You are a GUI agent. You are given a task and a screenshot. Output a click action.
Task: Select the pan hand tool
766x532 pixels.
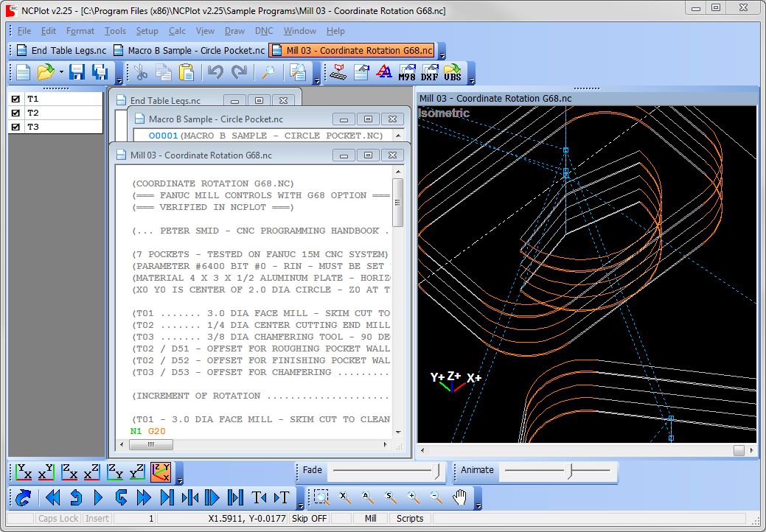(x=459, y=498)
